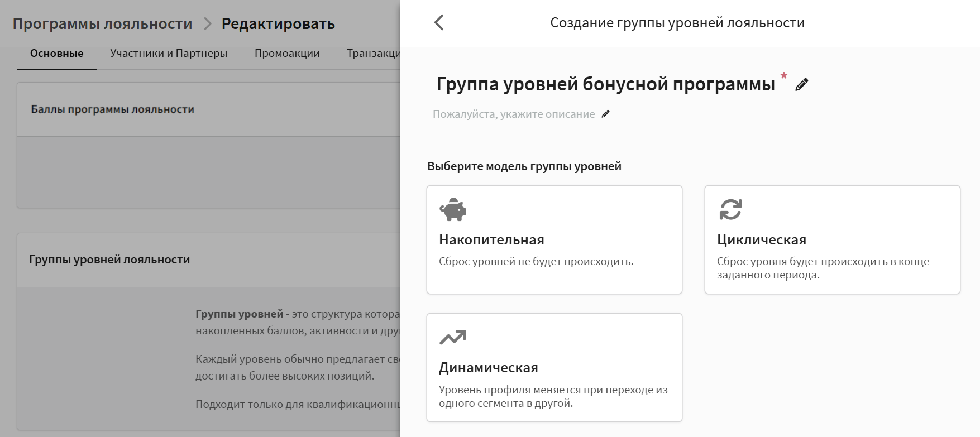Screen dimensions: 980x437
Task: Click the pencil icon next to the group name
Action: point(802,85)
